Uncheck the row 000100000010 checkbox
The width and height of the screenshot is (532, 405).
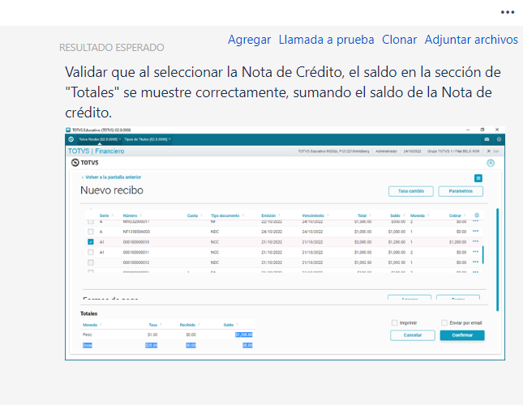[90, 242]
